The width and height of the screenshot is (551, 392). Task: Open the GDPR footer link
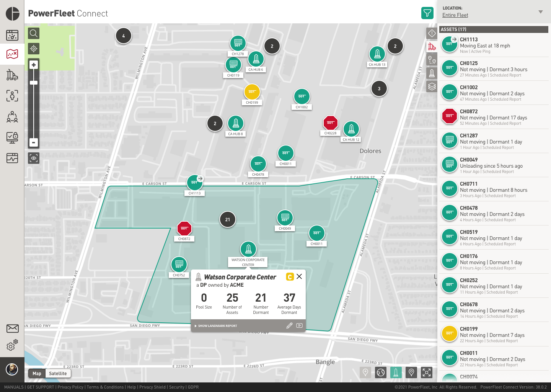(193, 387)
